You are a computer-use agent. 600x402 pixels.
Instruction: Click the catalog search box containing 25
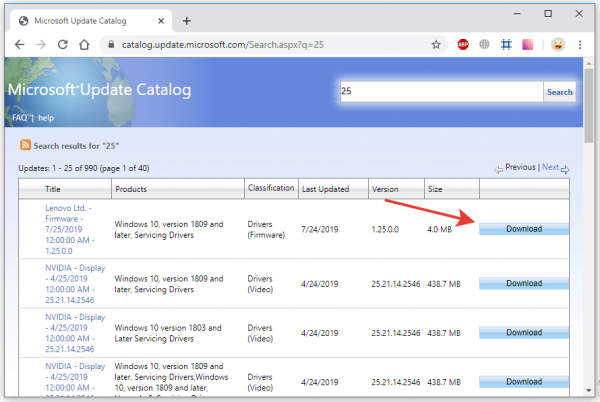coord(442,91)
